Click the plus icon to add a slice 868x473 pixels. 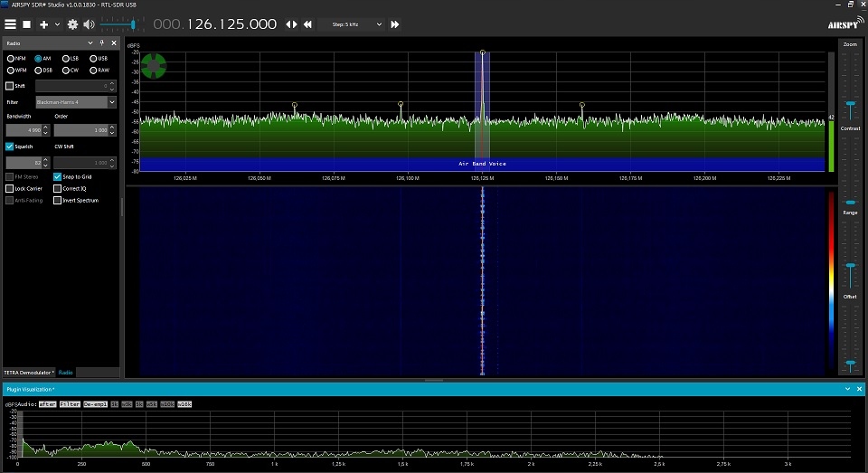coord(43,24)
